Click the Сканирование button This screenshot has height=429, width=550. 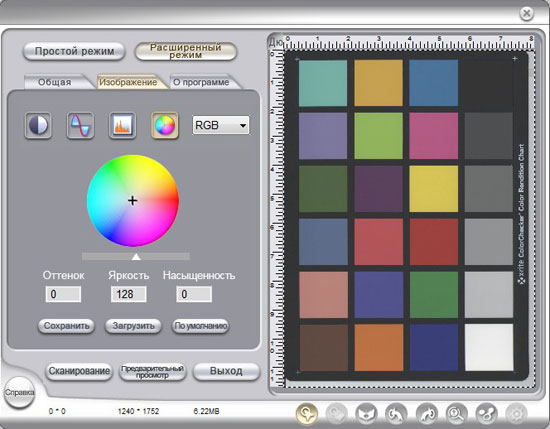(79, 371)
